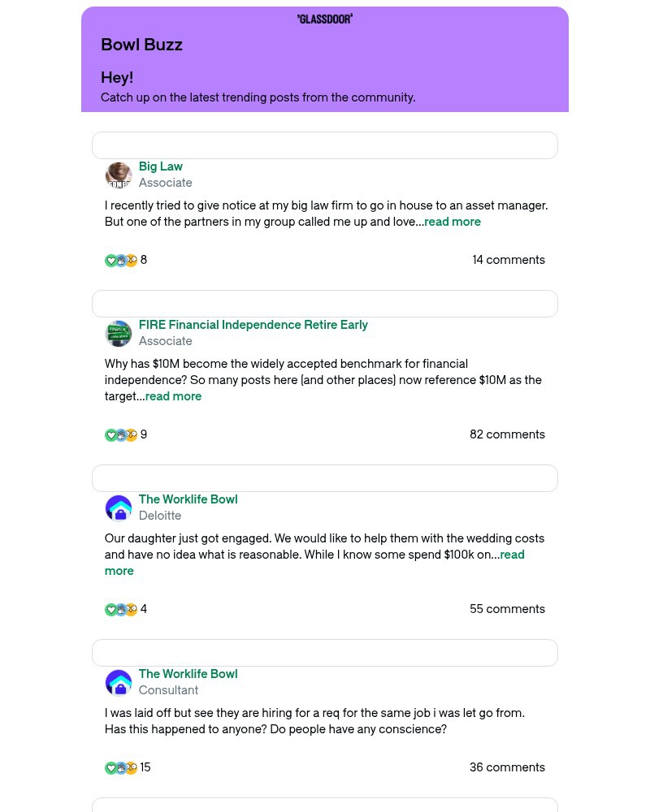The height and width of the screenshot is (812, 650).
Task: Click the Glassdoor logo at top
Action: click(325, 19)
